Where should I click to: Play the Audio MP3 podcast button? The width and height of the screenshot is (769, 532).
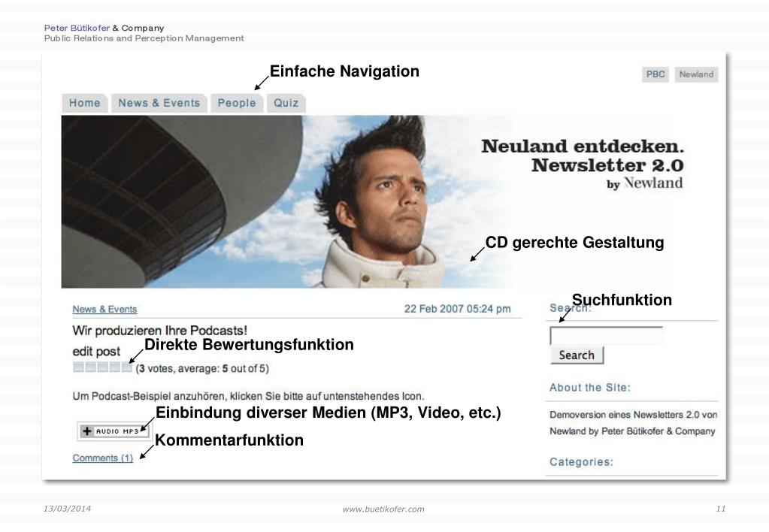coord(114,431)
